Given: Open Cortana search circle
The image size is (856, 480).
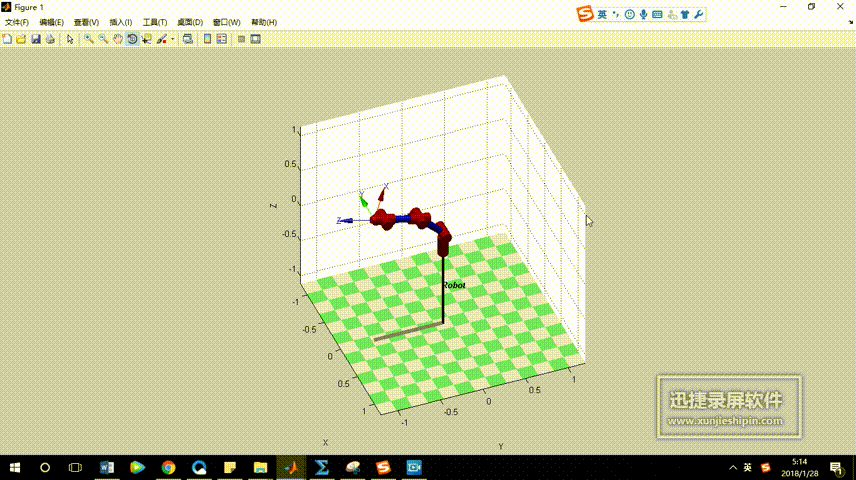Looking at the screenshot, I should point(45,467).
